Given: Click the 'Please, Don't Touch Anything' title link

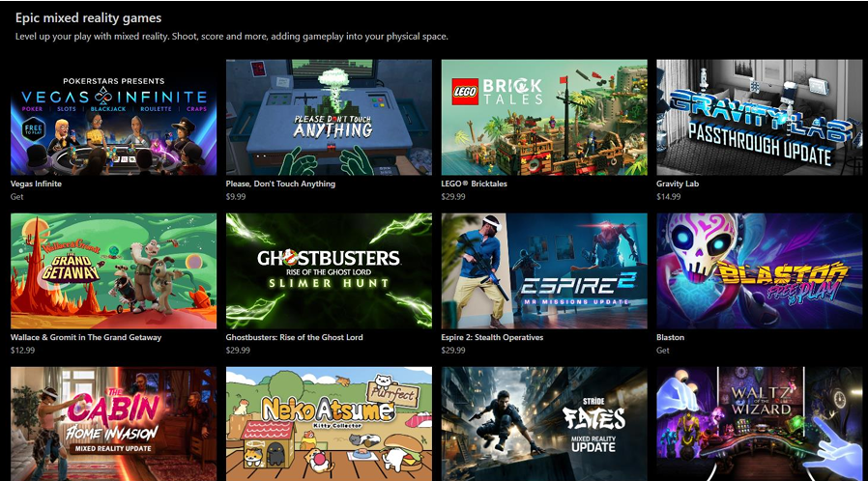Looking at the screenshot, I should (280, 184).
